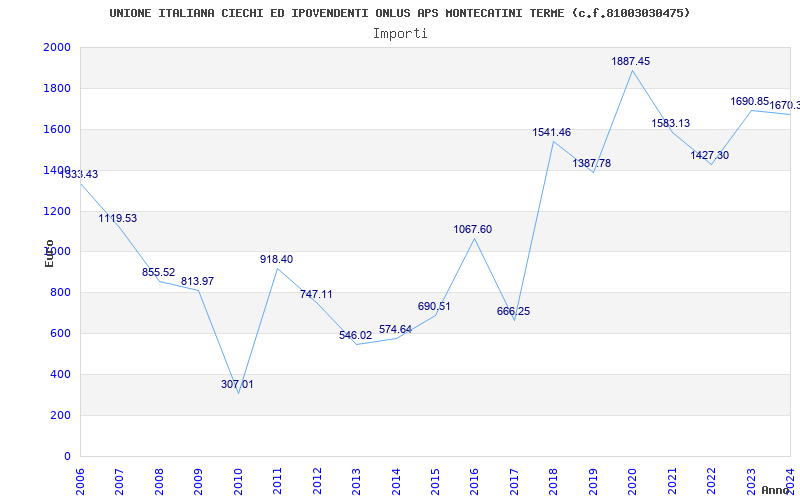Select the 307.01 data point label
Screen dimensions: 800x500
tap(237, 384)
